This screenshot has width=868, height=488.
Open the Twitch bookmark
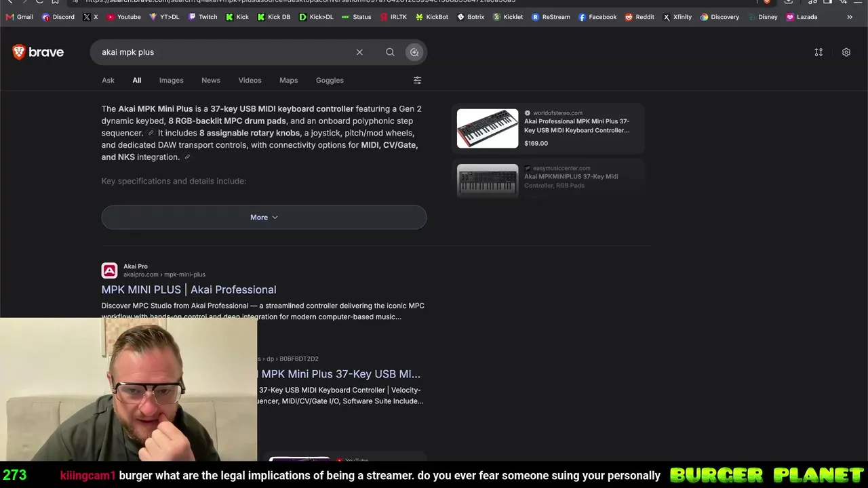pos(203,17)
